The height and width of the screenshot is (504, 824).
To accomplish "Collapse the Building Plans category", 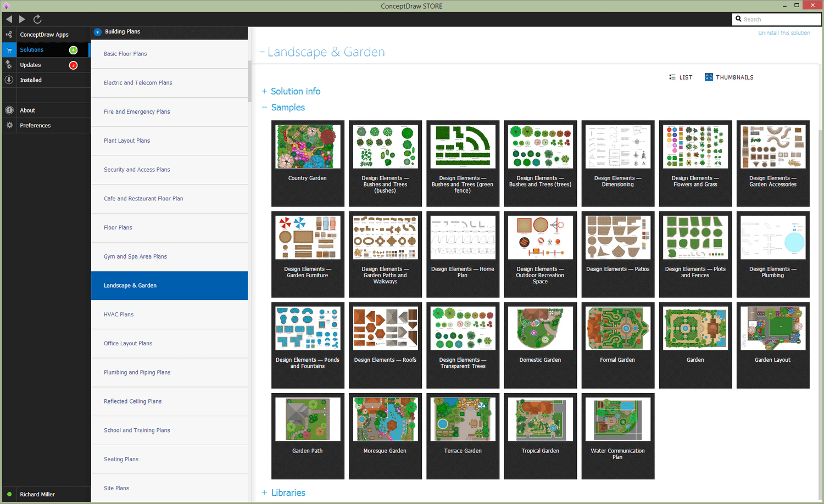I will click(x=98, y=32).
